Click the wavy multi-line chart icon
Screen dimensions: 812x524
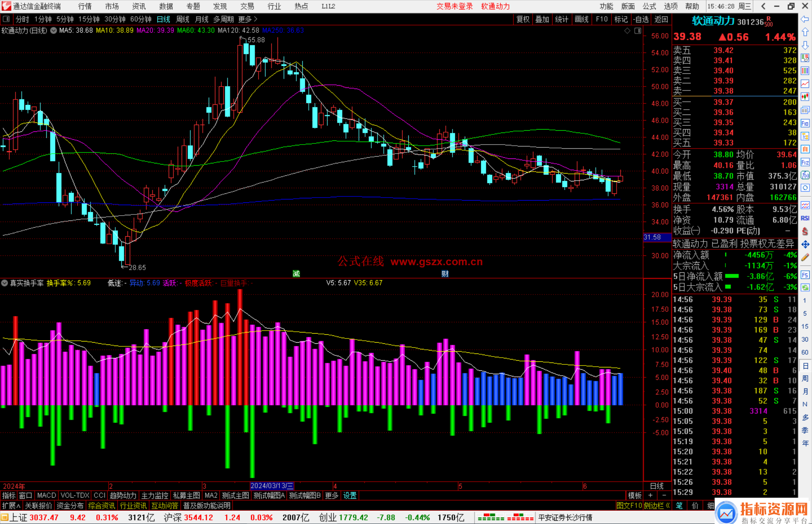[x=805, y=205]
